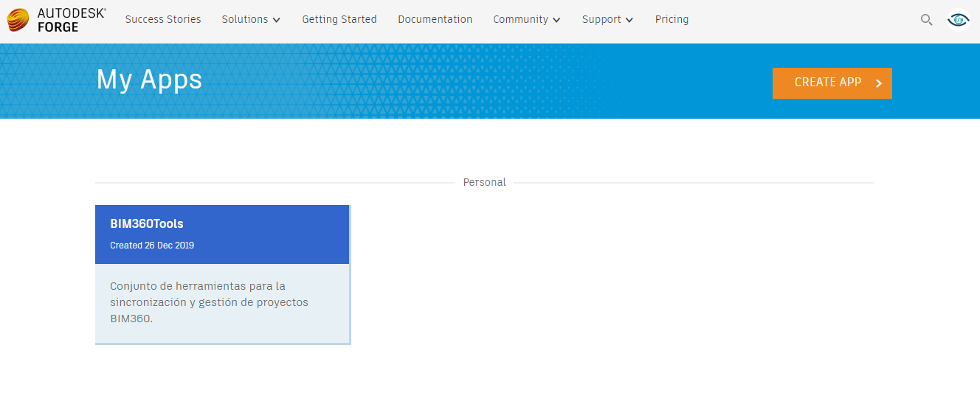The height and width of the screenshot is (407, 980).
Task: Expand the Community dropdown menu
Action: (x=527, y=19)
